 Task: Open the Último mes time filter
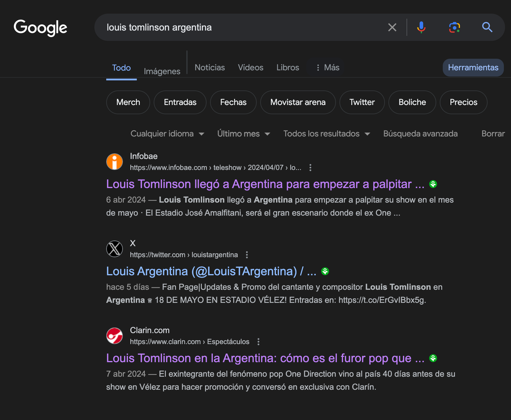[243, 134]
